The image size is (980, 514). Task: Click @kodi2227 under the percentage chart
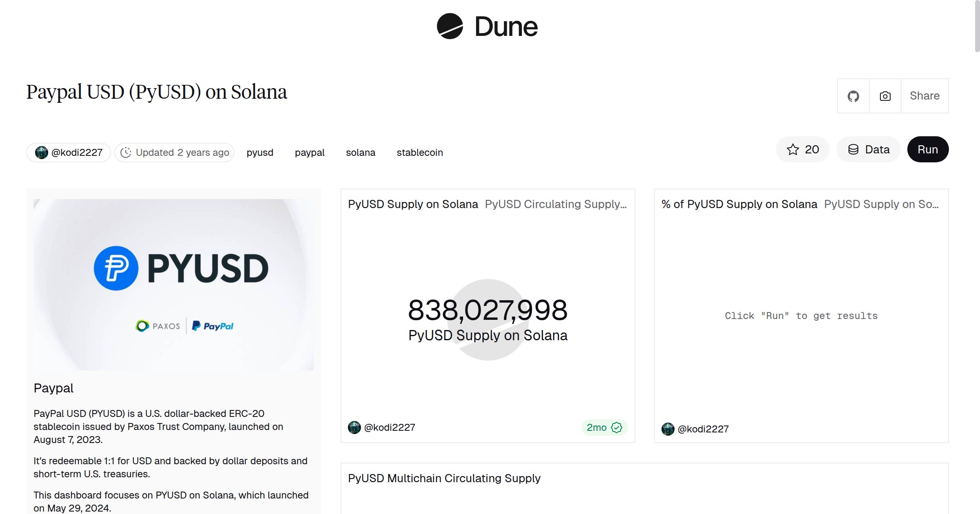click(x=703, y=429)
